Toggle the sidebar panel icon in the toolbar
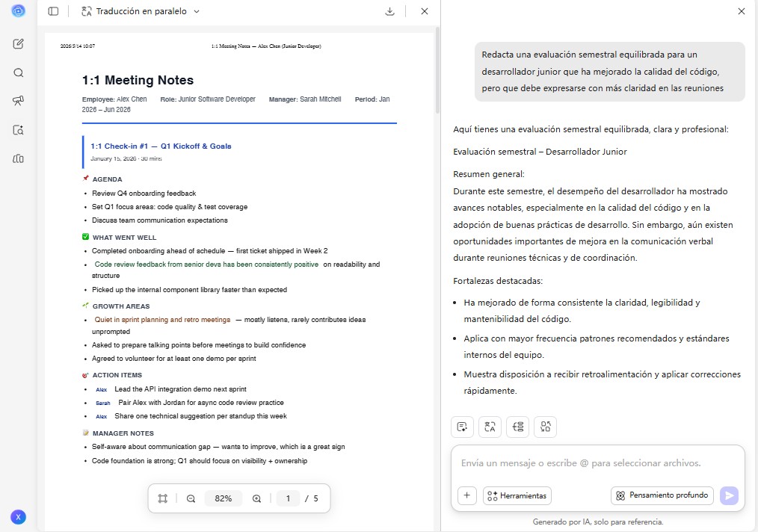 coord(53,11)
